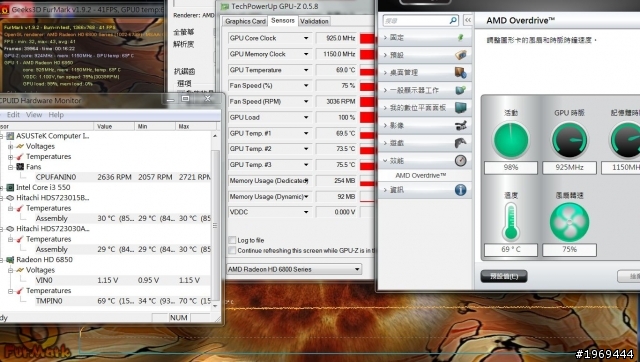Collapse AMD sidebar with double-arrow button
The width and height of the screenshot is (640, 362).
468,20
